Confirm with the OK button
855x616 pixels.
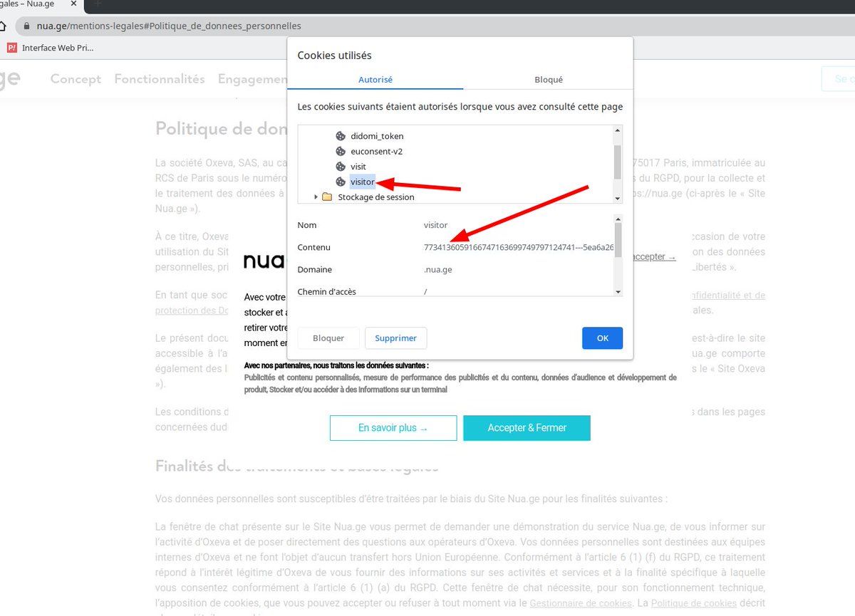(603, 338)
